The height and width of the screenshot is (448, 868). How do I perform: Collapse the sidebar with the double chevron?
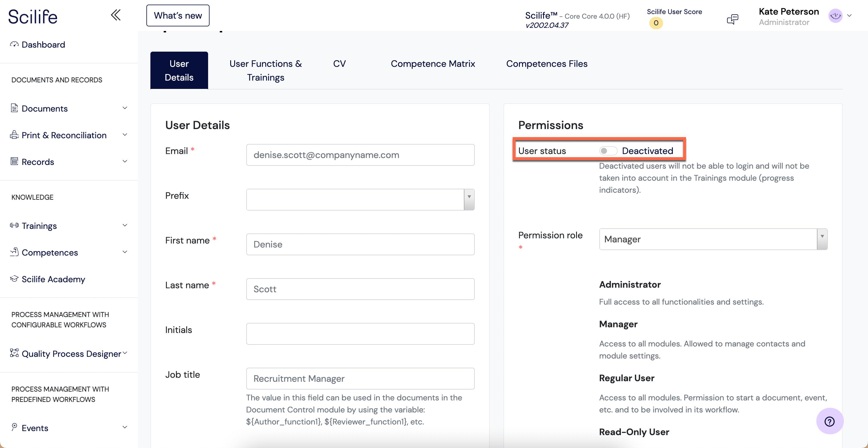click(x=116, y=15)
